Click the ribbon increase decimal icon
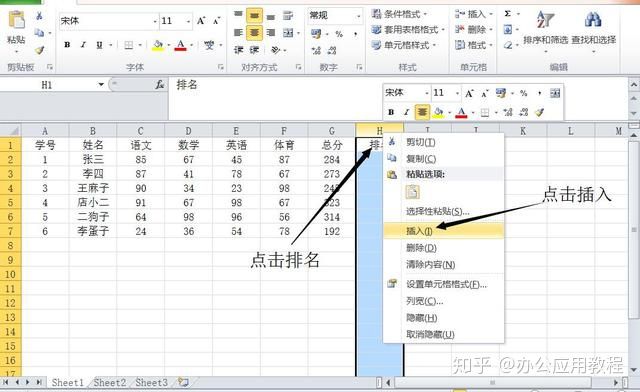Viewport: 640px width, 392px height. click(x=316, y=50)
